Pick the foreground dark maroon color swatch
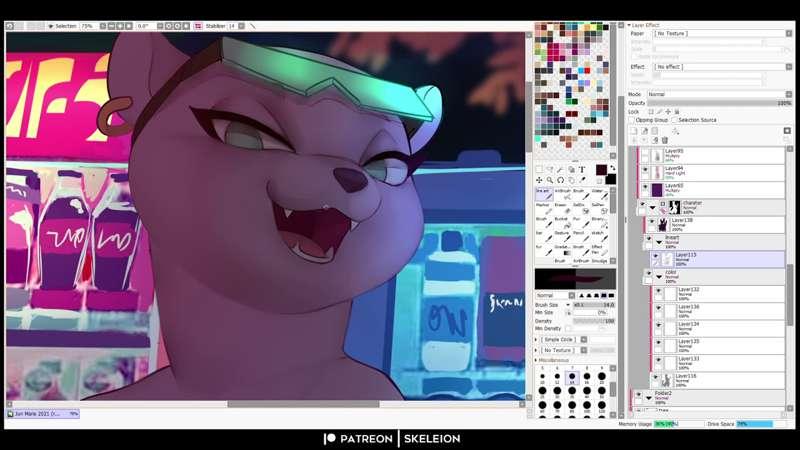Screen dimensions: 800x450 602,170
